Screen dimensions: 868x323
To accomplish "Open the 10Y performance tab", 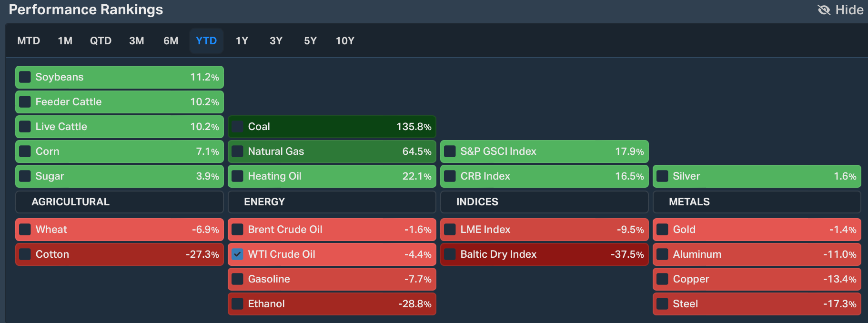I will 345,41.
